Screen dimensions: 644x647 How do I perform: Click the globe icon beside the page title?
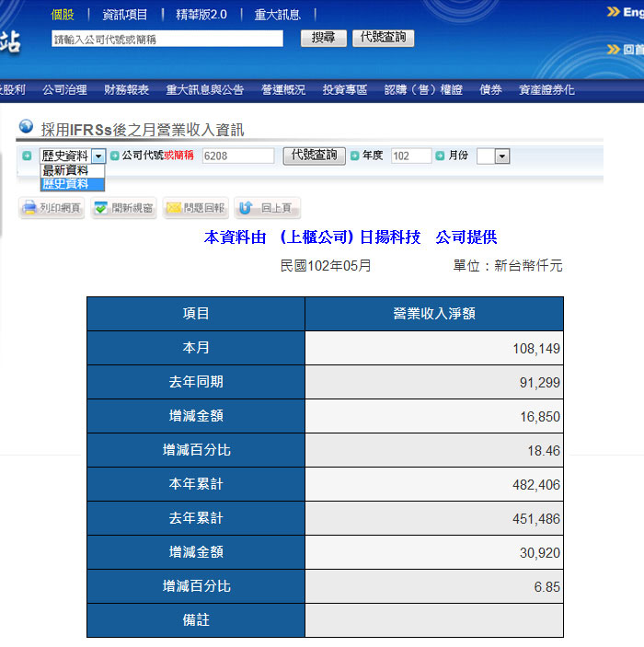[26, 127]
